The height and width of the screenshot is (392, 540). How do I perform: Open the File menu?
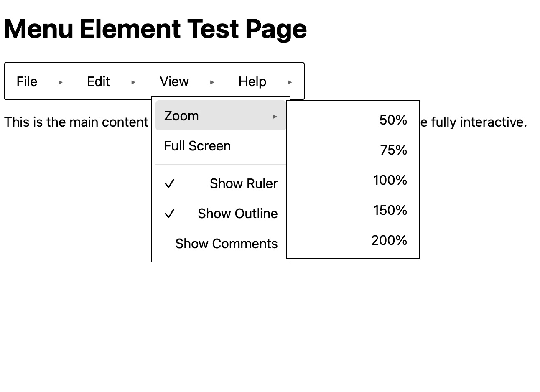pyautogui.click(x=27, y=81)
